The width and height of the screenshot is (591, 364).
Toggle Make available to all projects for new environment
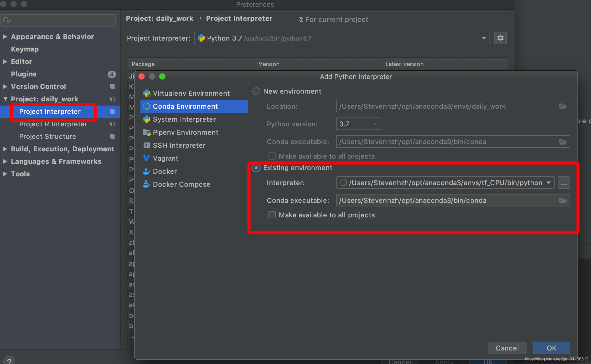pos(272,156)
